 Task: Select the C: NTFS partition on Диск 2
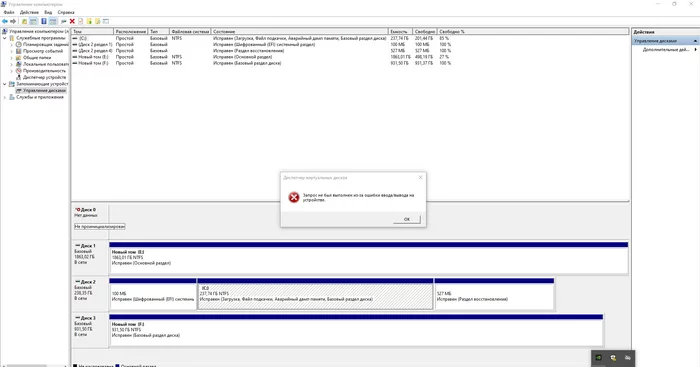pos(315,296)
